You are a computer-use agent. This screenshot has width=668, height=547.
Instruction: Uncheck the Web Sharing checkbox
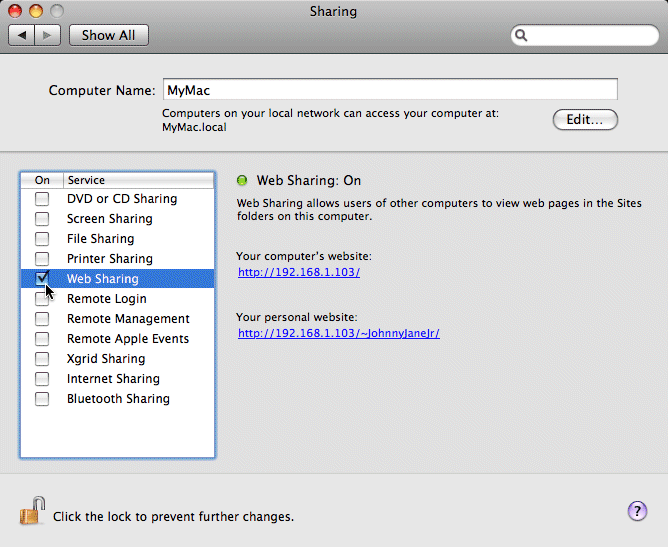pyautogui.click(x=42, y=279)
